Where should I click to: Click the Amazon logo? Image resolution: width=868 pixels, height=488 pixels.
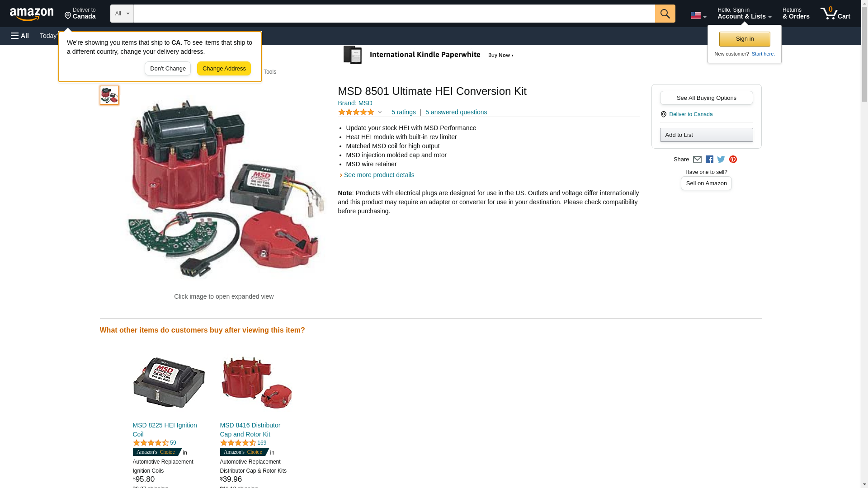[32, 14]
